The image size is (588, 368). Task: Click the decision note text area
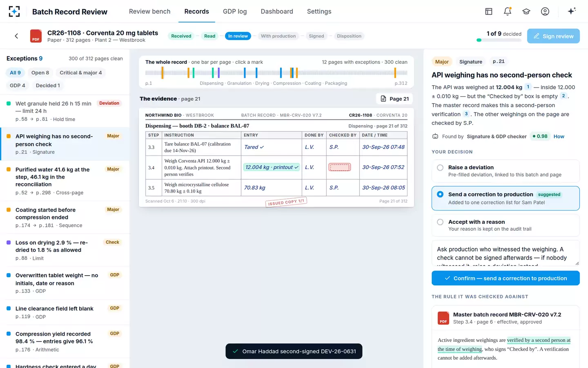506,253
